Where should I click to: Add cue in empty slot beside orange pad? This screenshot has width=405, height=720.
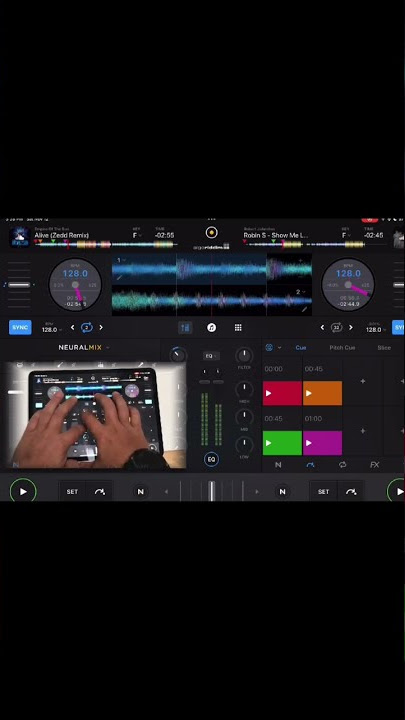click(363, 381)
